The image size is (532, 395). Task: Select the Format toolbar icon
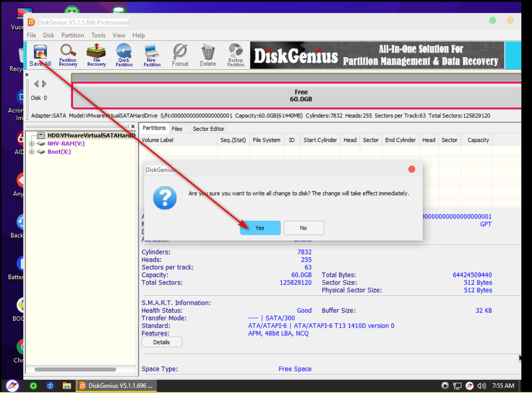pyautogui.click(x=180, y=55)
